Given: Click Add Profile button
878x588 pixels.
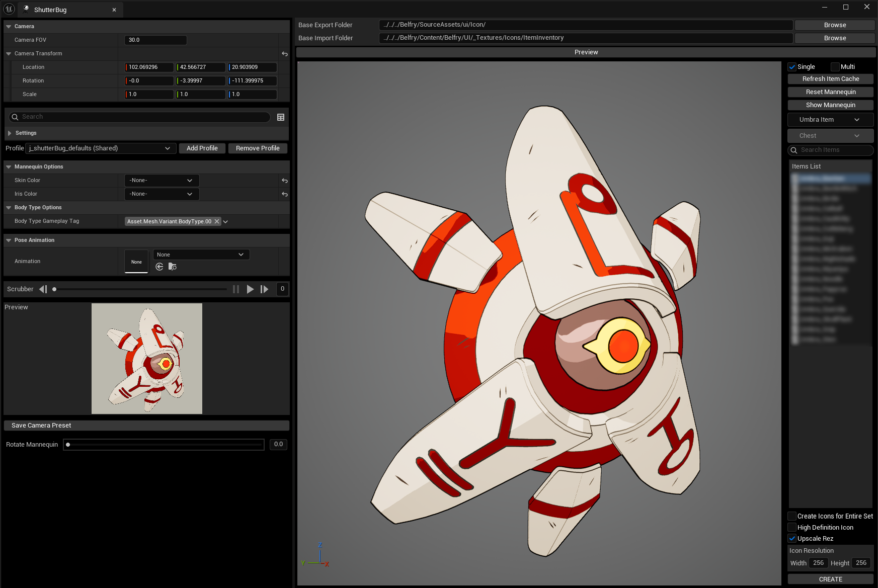Looking at the screenshot, I should click(202, 148).
